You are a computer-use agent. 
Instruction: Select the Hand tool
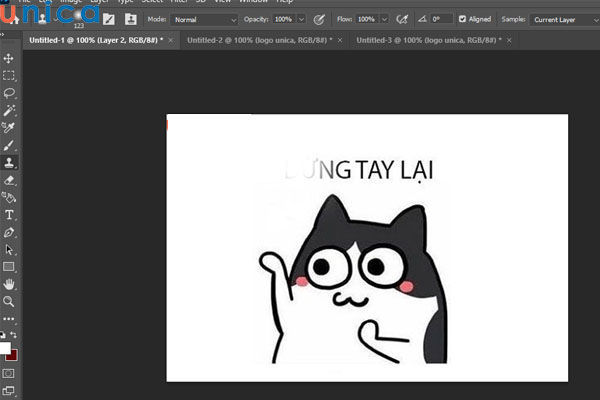9,284
